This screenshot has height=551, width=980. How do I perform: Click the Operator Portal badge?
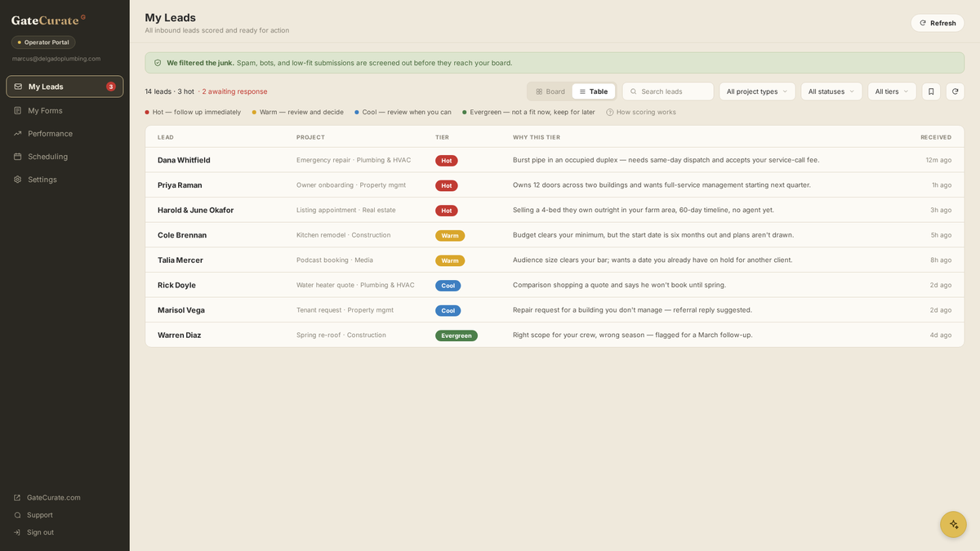tap(43, 42)
